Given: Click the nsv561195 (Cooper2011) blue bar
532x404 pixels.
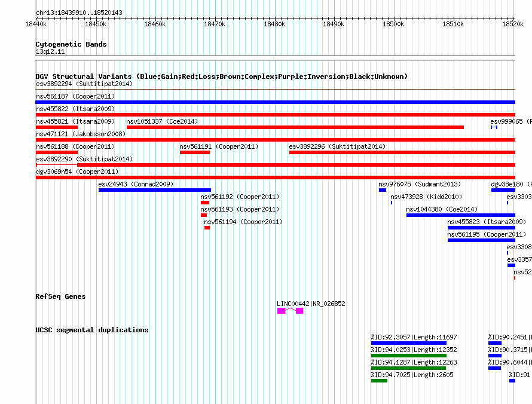Looking at the screenshot, I should 481,240.
